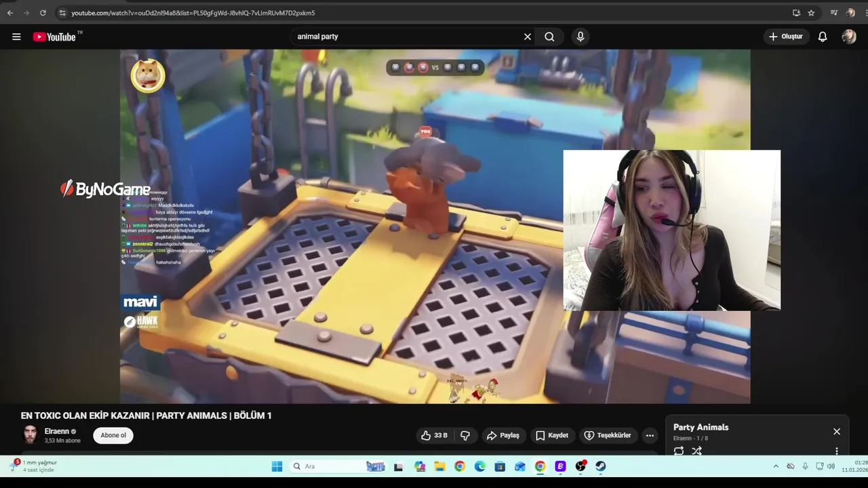Click the 'Elraenn - 1 / 8' playlist text
Screen dimensions: 868x488
click(690, 439)
